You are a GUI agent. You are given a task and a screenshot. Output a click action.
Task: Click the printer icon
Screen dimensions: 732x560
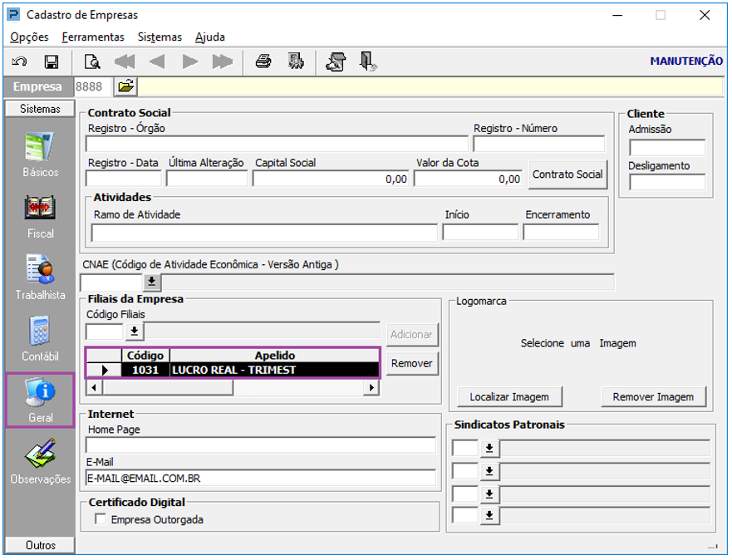tap(263, 61)
